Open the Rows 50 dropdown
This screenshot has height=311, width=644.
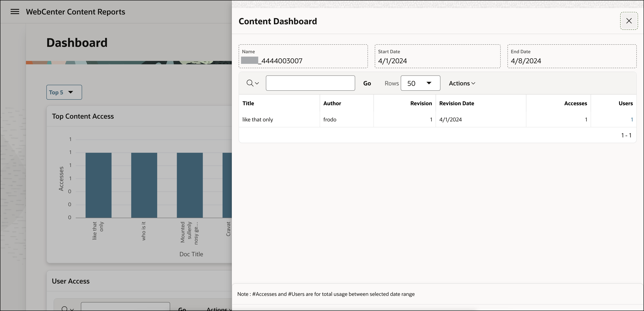(x=420, y=83)
